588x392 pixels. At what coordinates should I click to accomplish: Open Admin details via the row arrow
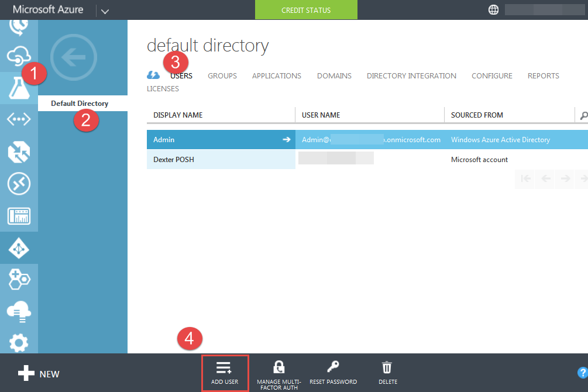pyautogui.click(x=287, y=140)
